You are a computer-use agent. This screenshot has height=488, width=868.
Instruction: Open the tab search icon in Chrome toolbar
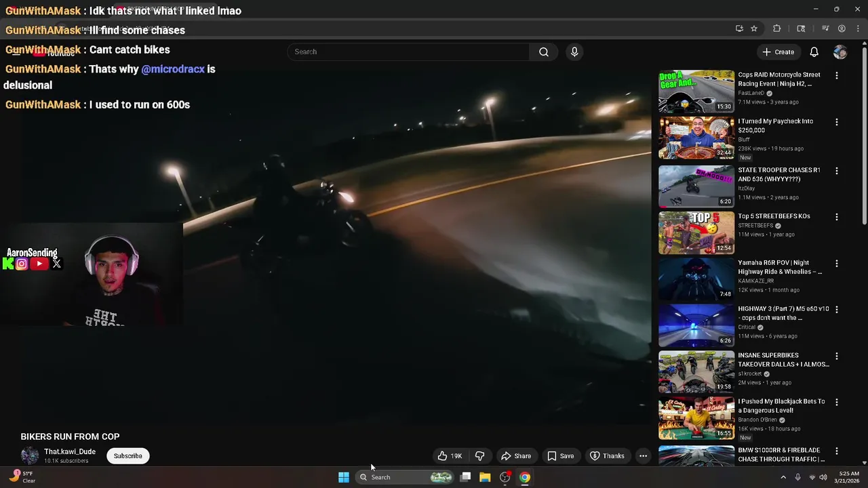[801, 28]
